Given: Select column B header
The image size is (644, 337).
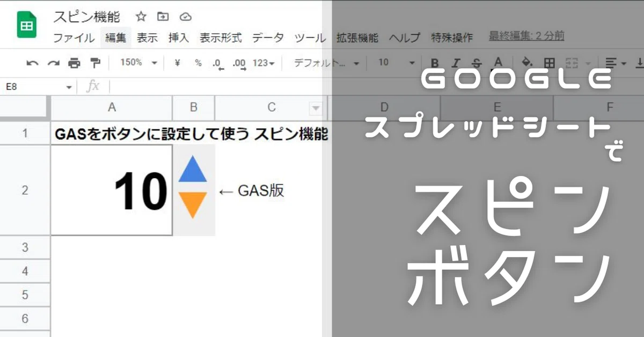Looking at the screenshot, I should (x=193, y=108).
